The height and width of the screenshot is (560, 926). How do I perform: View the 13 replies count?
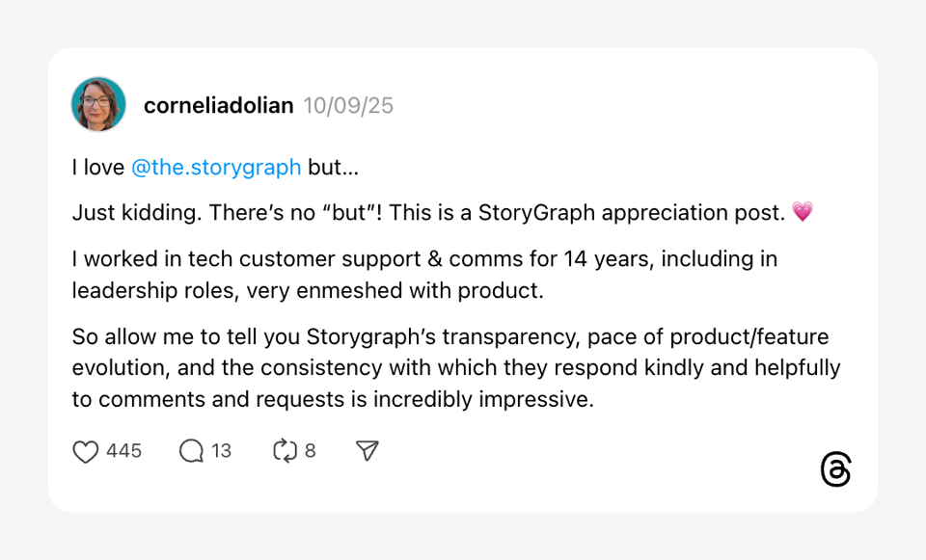pyautogui.click(x=222, y=451)
